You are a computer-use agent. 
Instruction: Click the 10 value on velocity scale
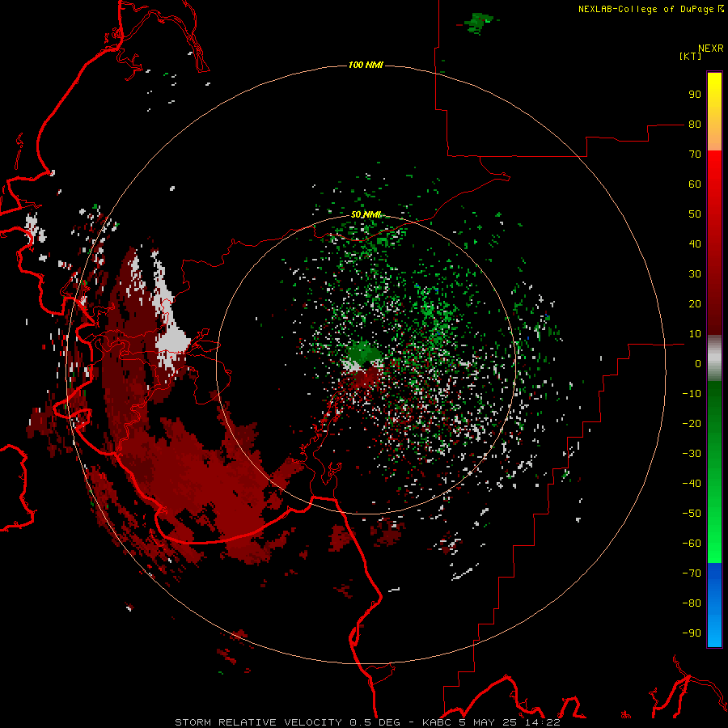pos(695,334)
